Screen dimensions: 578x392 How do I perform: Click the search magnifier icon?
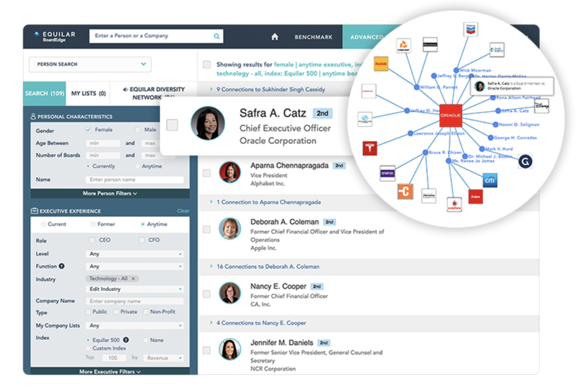point(217,36)
